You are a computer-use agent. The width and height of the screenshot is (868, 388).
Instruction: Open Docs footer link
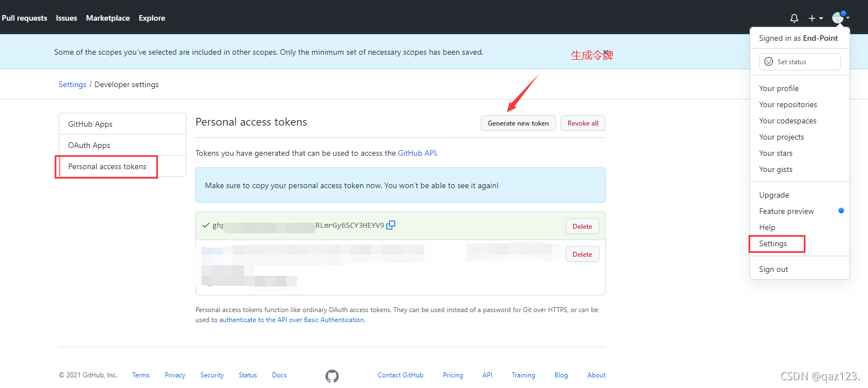(279, 375)
